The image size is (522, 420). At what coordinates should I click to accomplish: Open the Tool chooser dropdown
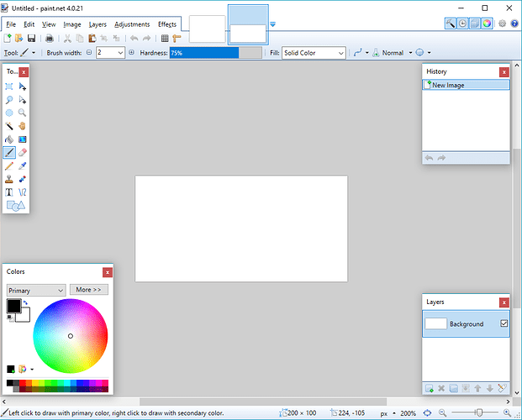pos(34,53)
